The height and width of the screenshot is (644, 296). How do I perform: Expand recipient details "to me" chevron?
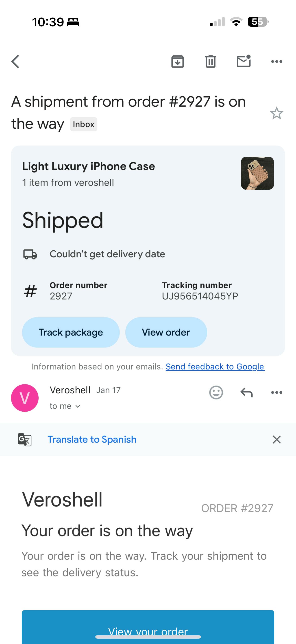click(x=78, y=406)
